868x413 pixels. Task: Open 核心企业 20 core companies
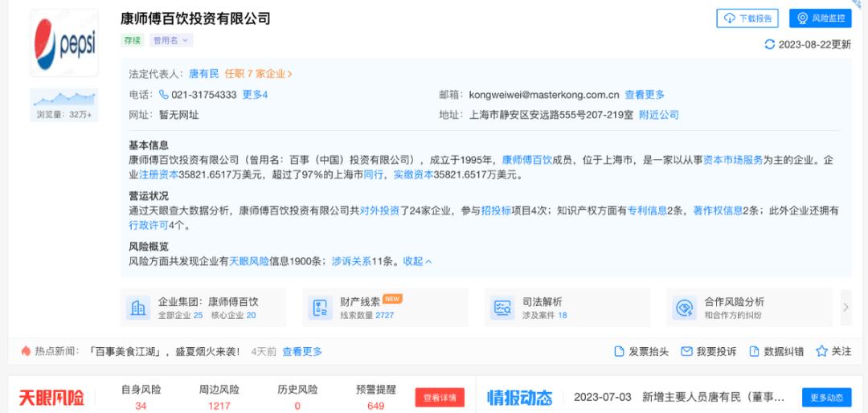(x=233, y=316)
